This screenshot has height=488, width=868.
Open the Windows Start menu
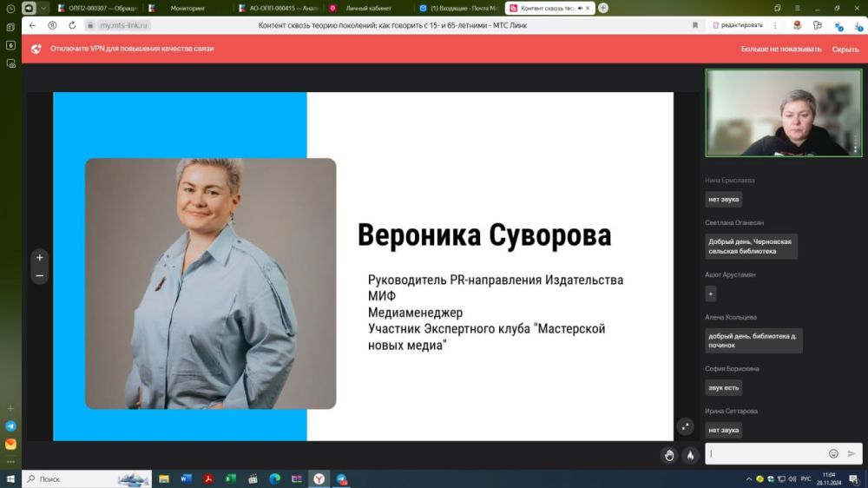tap(10, 479)
